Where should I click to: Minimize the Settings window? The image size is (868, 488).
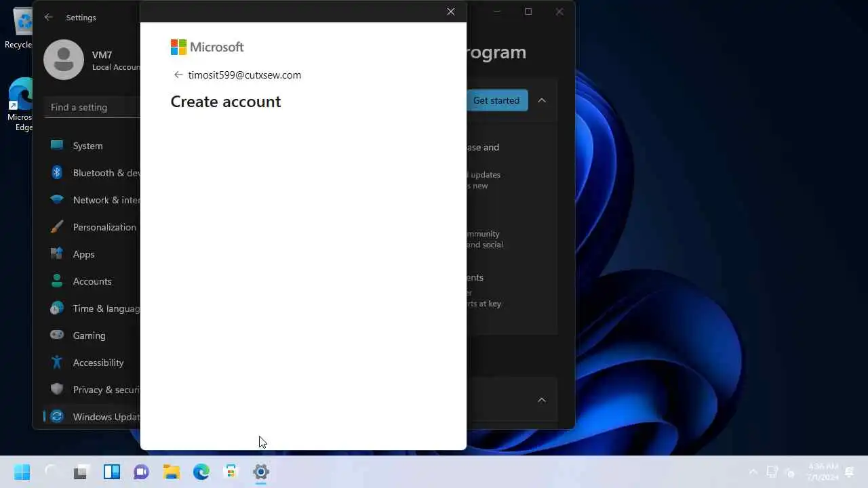point(497,12)
